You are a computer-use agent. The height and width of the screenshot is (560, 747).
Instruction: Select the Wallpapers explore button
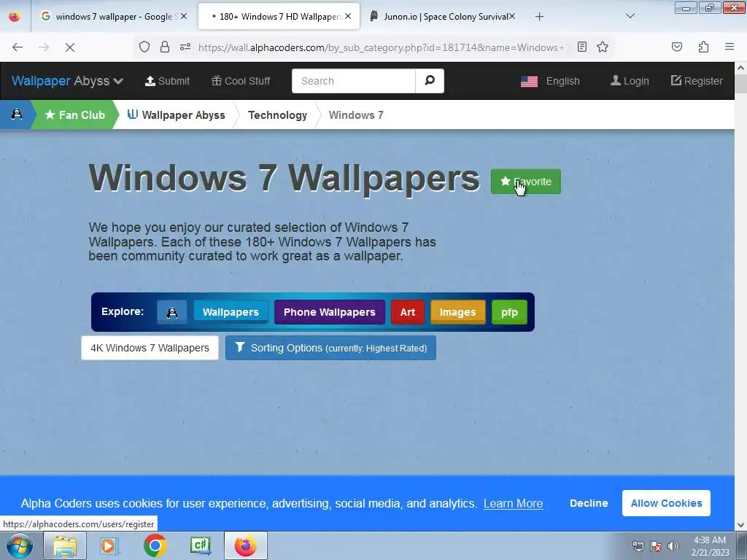231,312
